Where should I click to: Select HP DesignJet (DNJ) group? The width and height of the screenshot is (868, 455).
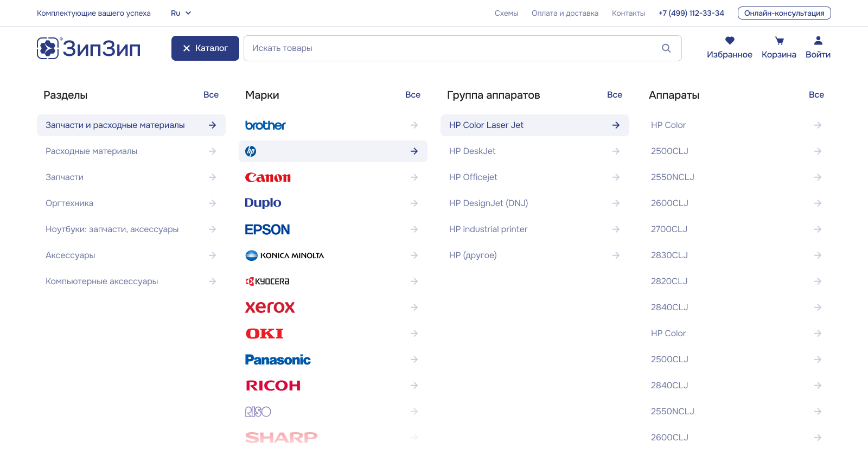535,203
